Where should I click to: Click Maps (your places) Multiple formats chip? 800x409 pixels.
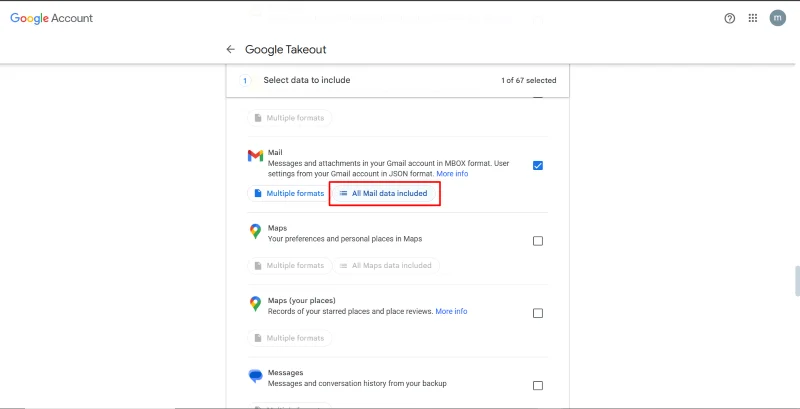[x=289, y=338]
